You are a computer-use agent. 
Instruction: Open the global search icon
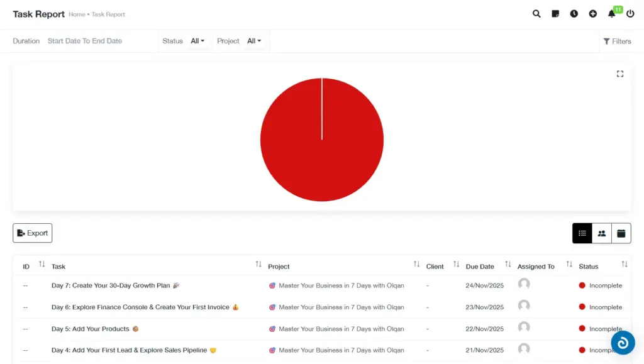[x=536, y=13]
